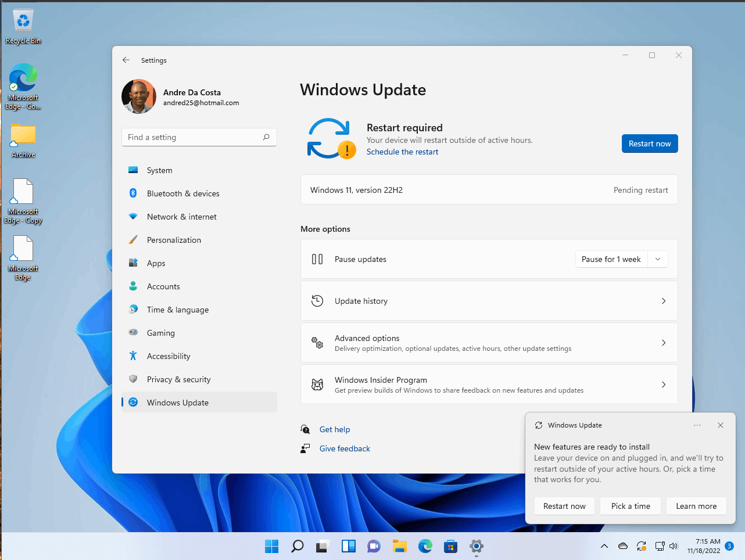The width and height of the screenshot is (745, 560).
Task: Click the history clock icon
Action: click(317, 301)
